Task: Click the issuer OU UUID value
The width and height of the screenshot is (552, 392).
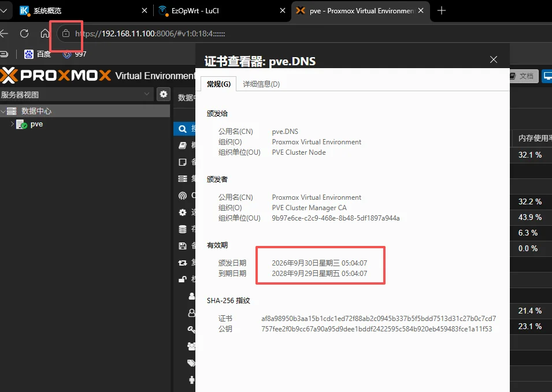Action: (335, 218)
